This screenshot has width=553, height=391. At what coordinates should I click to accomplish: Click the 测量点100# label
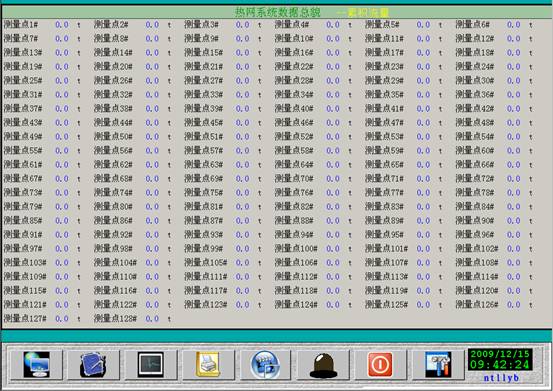click(296, 249)
